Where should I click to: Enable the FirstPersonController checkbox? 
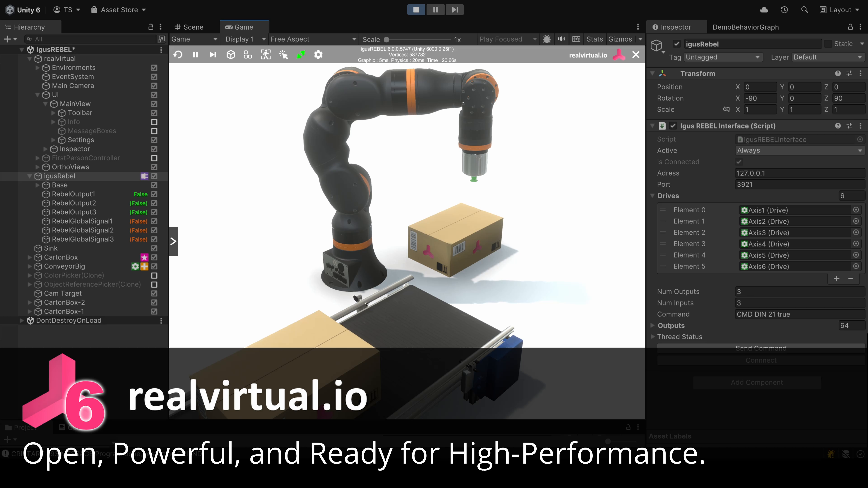pyautogui.click(x=154, y=158)
